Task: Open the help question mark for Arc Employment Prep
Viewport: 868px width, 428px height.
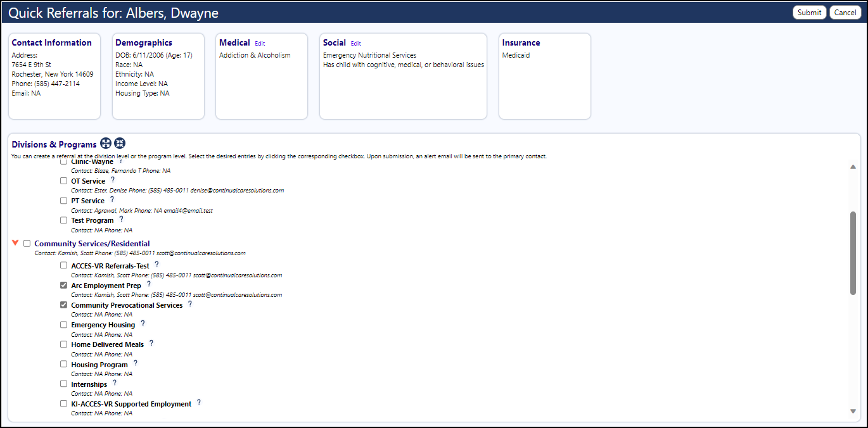Action: [x=148, y=284]
